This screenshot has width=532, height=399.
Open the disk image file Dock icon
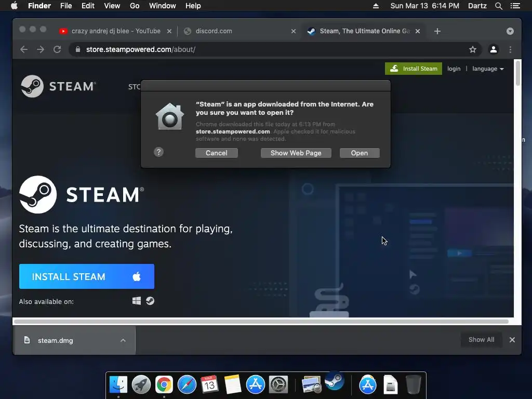coord(391,384)
